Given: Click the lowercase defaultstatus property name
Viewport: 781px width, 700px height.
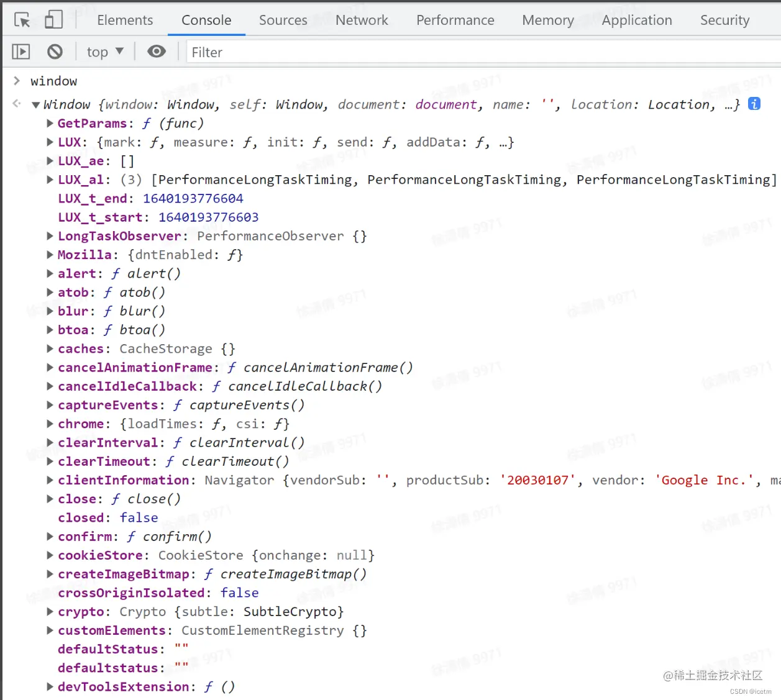Looking at the screenshot, I should coord(108,668).
